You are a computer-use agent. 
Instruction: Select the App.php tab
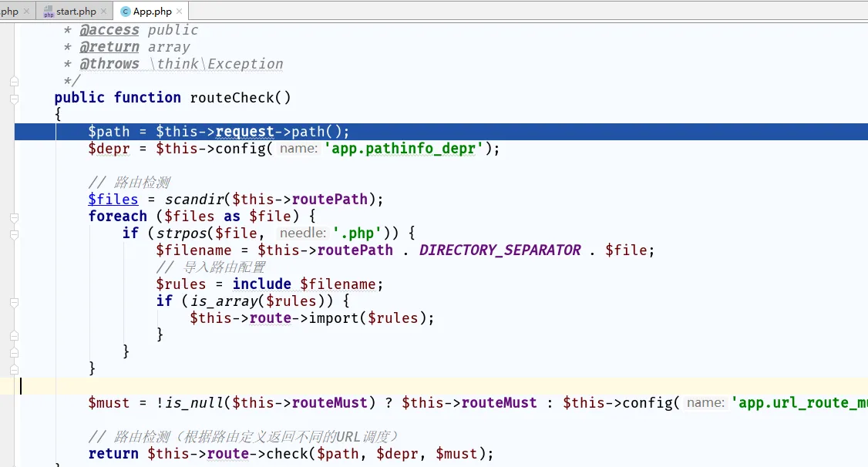[152, 12]
